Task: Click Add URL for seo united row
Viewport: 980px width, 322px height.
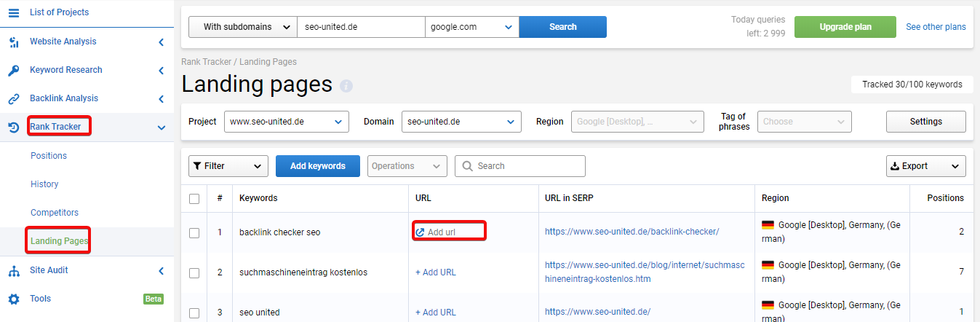Action: coord(436,313)
